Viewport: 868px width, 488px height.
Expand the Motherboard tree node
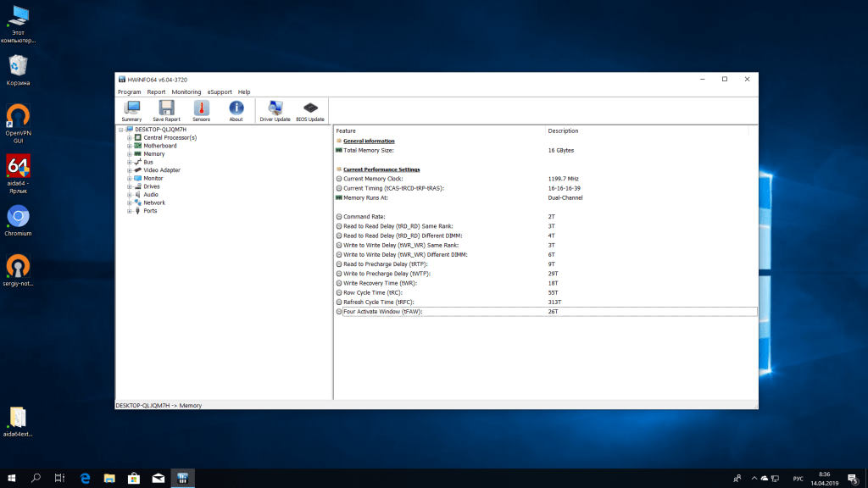130,146
